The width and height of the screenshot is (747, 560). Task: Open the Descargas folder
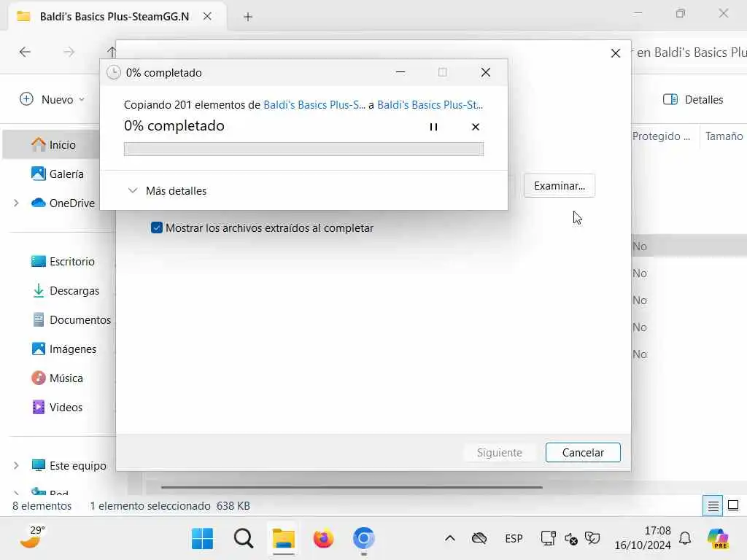click(65, 290)
